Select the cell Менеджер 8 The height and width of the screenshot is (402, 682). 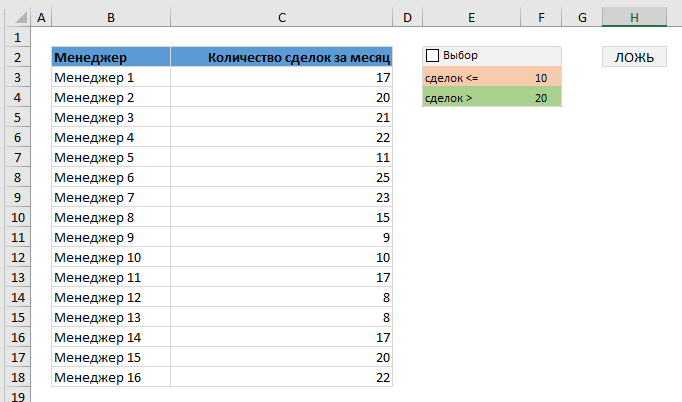coord(111,217)
